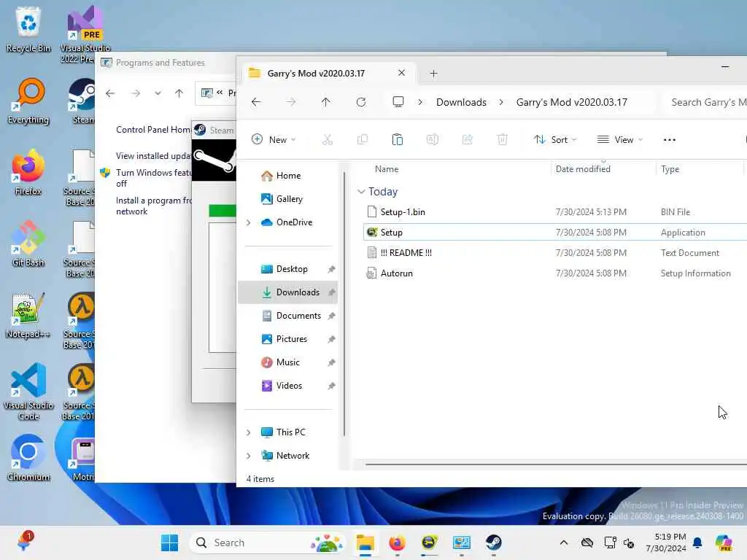Viewport: 747px width, 560px height.
Task: Expand OneDrive in the navigation pane
Action: [x=248, y=222]
